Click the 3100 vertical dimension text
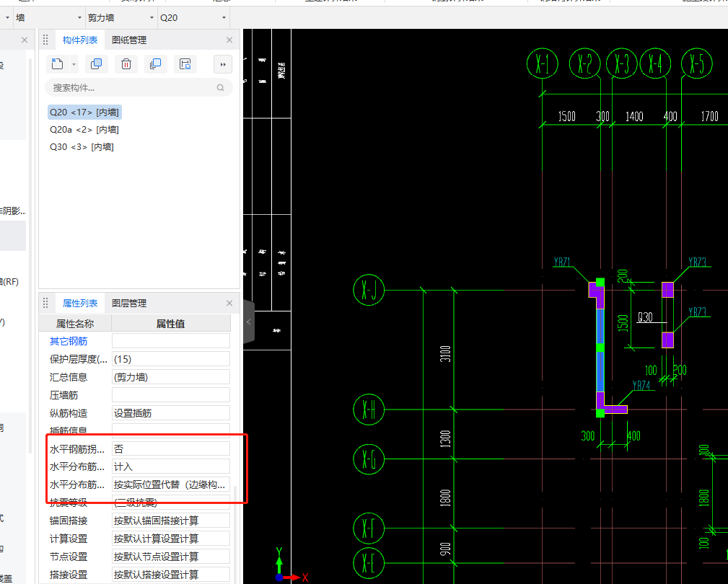The image size is (728, 584). [445, 354]
